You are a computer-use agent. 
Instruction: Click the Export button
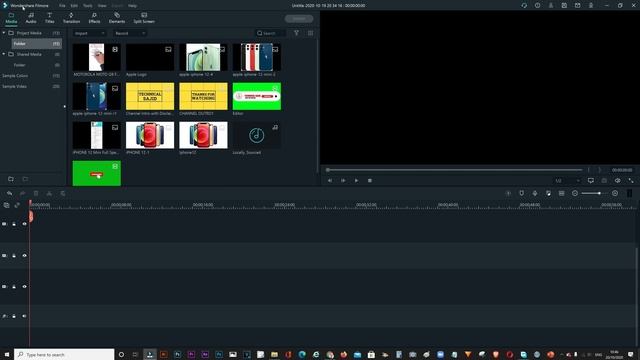(x=299, y=19)
